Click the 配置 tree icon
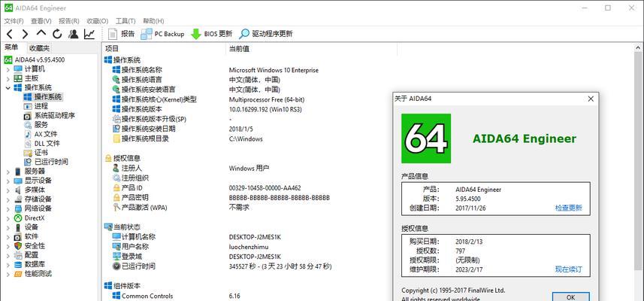Viewport: 644px width, 301px height. 18,255
